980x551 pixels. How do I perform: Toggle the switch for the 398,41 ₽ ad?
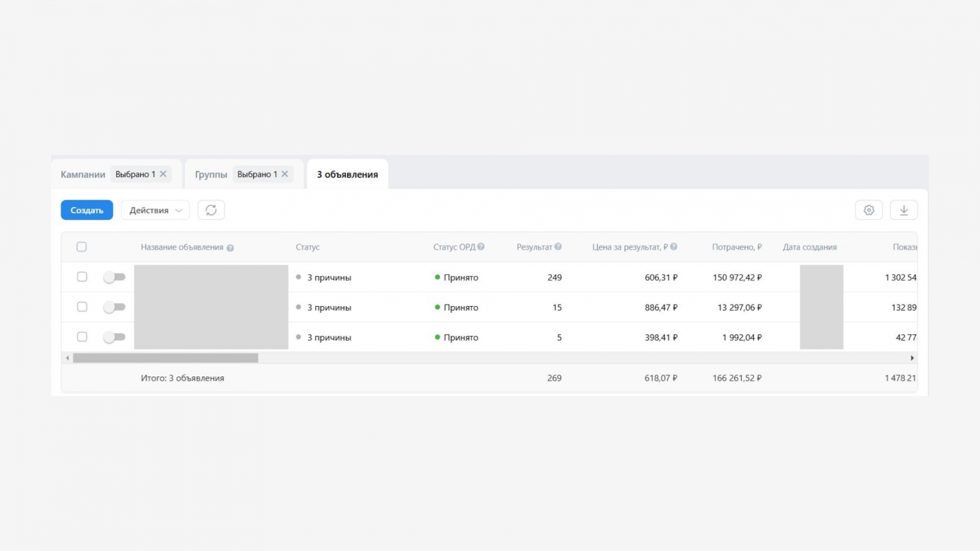(114, 337)
